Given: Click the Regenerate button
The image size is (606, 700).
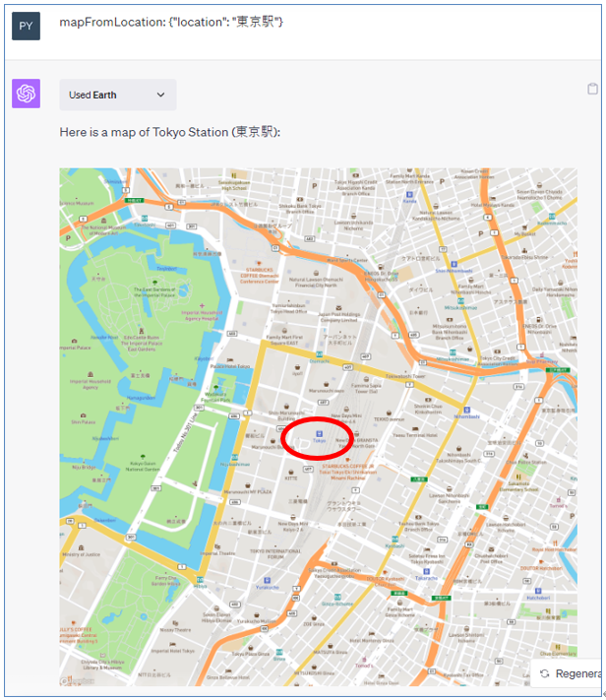Looking at the screenshot, I should pos(567,673).
